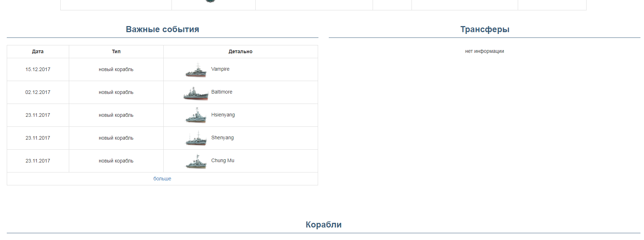Click the 'Трансферы' section heading

(x=485, y=29)
